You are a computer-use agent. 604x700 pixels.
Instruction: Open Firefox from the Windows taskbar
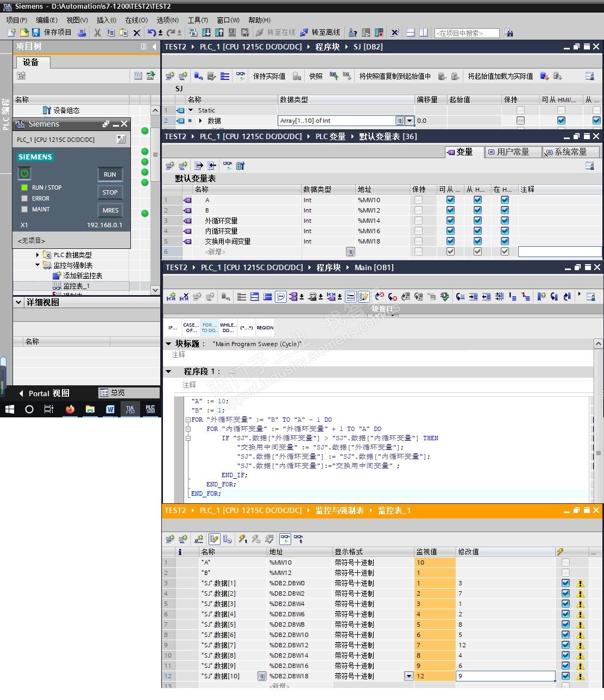[x=70, y=409]
